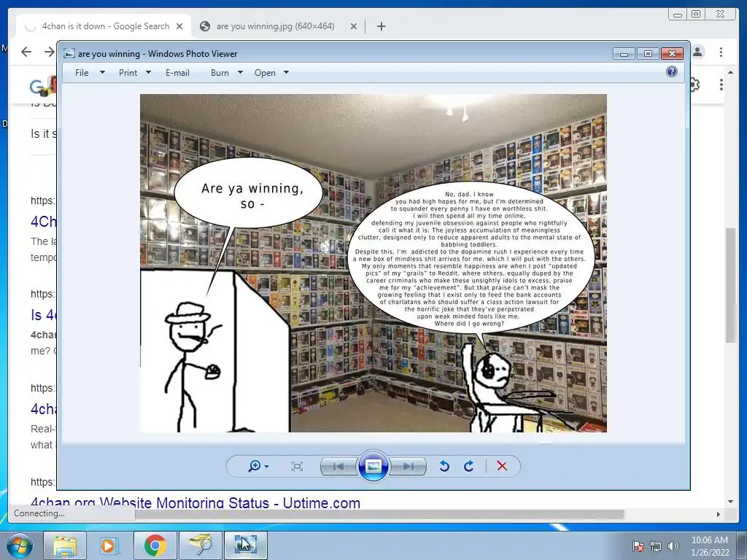
Task: Expand the Open dropdown arrow
Action: [x=286, y=73]
